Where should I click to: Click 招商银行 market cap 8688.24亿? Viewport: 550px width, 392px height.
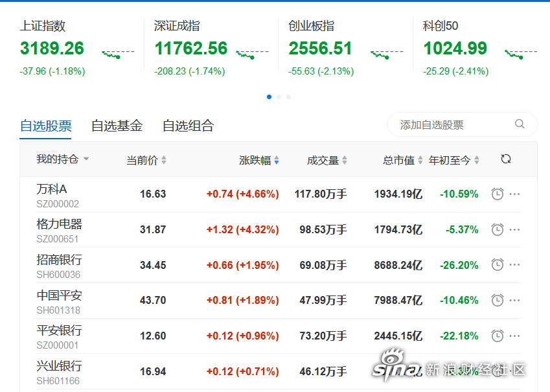[398, 265]
